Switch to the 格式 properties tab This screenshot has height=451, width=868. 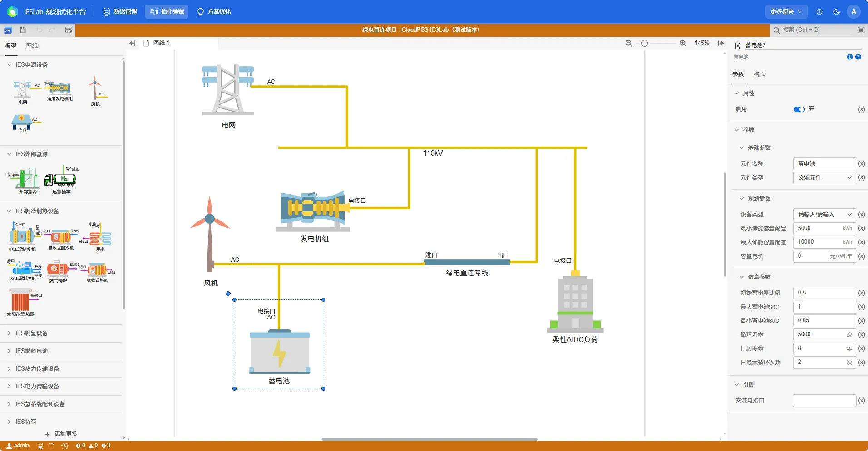759,74
